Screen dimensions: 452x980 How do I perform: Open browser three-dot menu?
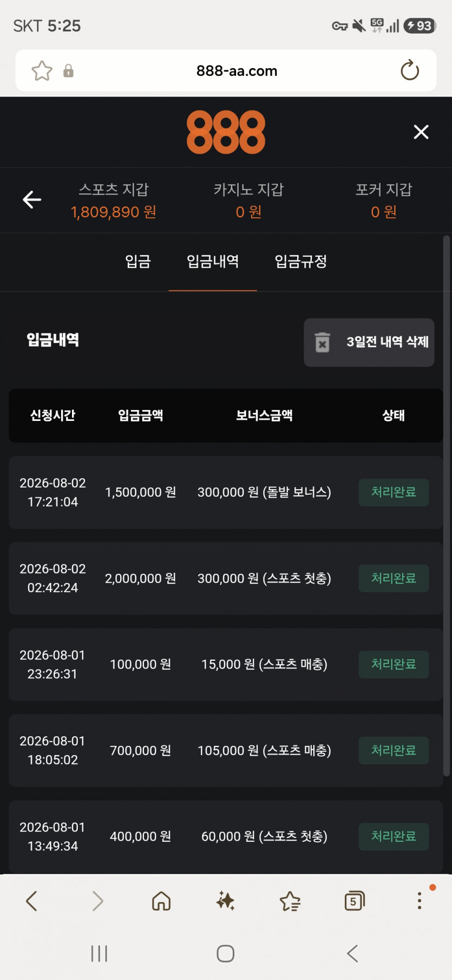click(419, 900)
